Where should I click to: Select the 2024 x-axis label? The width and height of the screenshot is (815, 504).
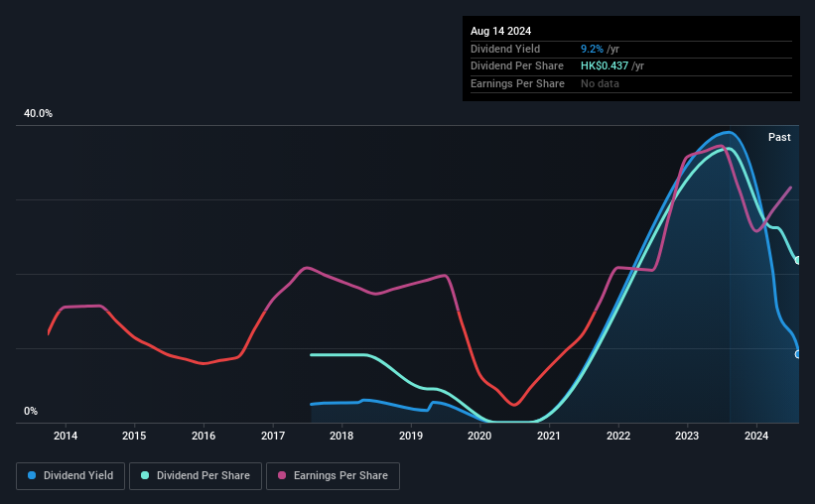coord(756,436)
